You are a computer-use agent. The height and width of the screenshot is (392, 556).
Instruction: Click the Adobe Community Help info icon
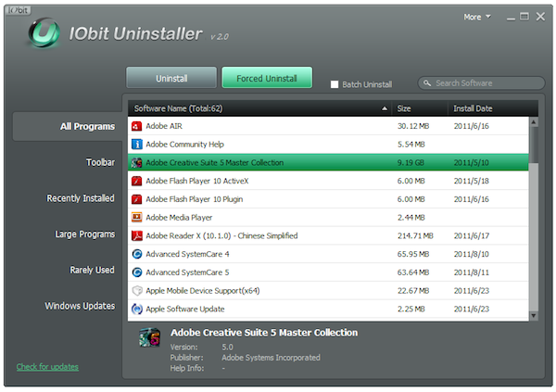[136, 145]
